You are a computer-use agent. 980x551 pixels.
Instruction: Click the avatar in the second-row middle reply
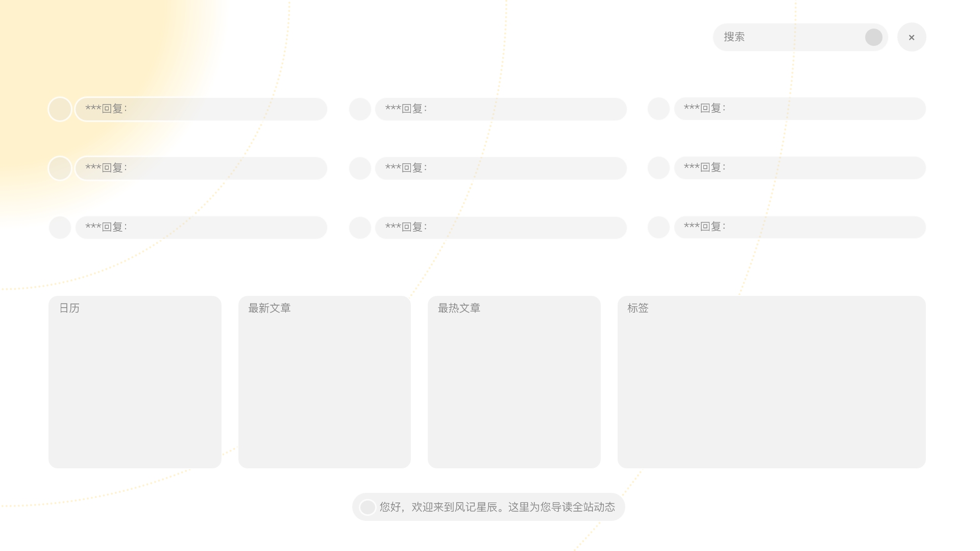pos(360,168)
